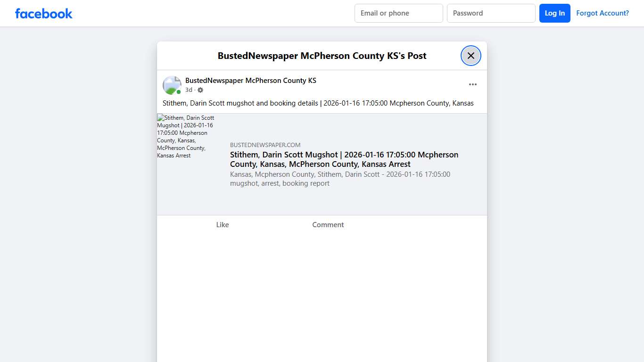The height and width of the screenshot is (362, 644).
Task: Open BustedNewspaper McPherson County profile picture
Action: 172,85
